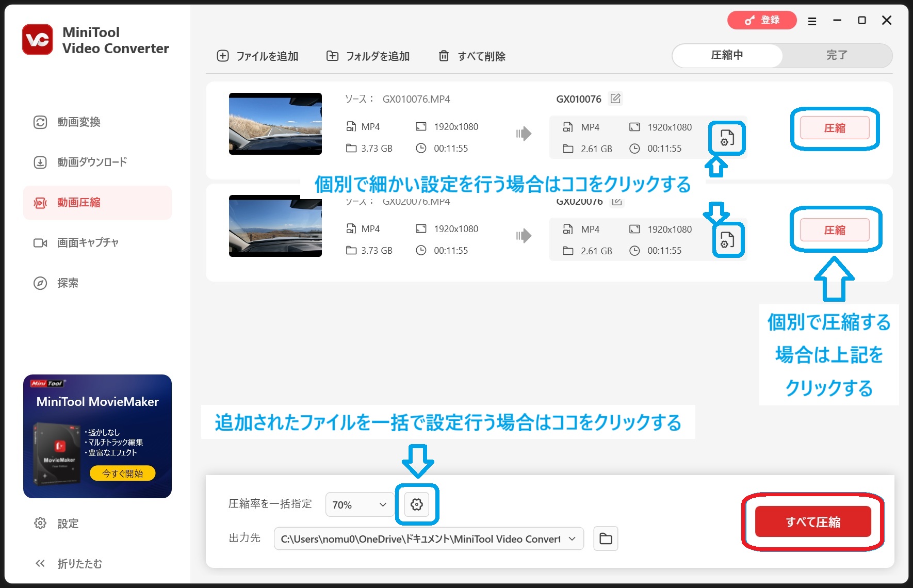
Task: Switch to the 完了 tab
Action: (836, 55)
